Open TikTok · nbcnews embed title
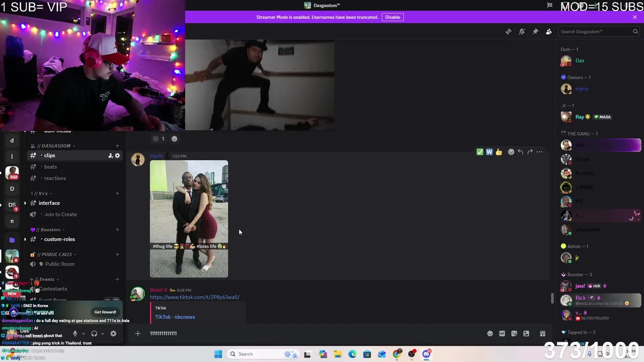This screenshot has width=644, height=362. tap(175, 317)
